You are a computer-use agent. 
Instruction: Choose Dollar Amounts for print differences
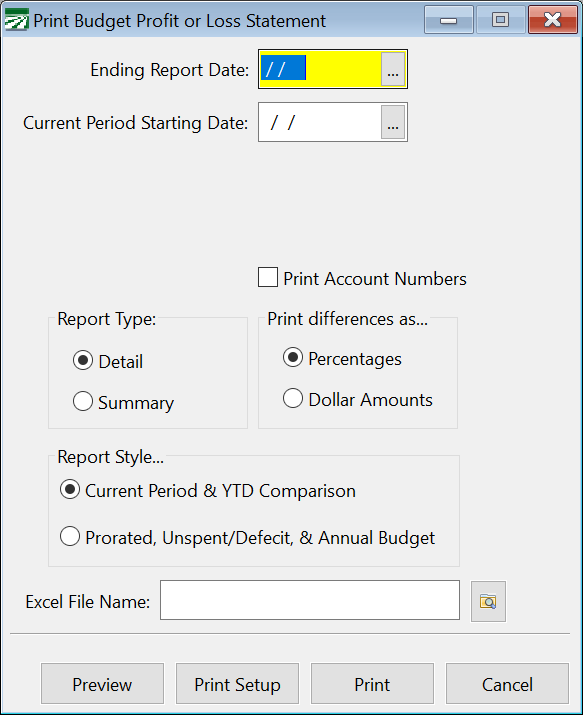tap(293, 398)
